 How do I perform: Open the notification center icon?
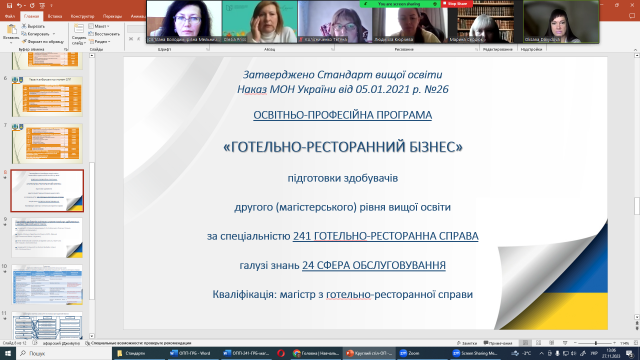(x=630, y=353)
